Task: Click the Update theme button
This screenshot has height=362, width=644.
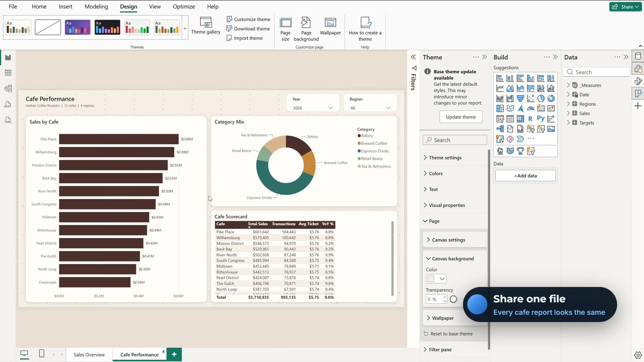Action: 461,117
